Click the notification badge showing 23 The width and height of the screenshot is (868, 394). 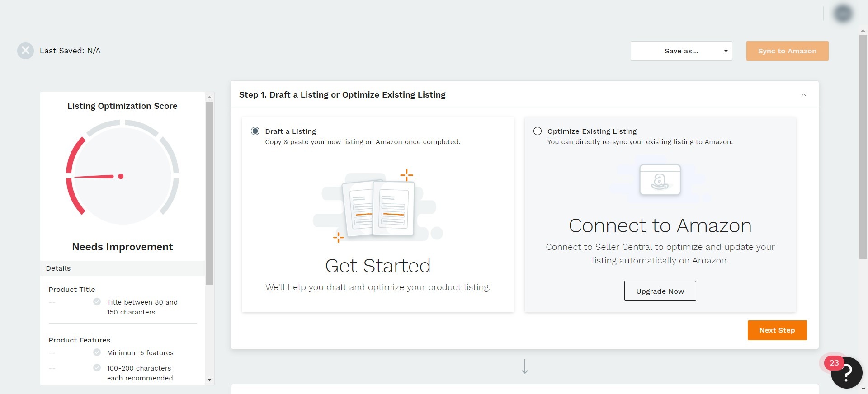tap(834, 363)
